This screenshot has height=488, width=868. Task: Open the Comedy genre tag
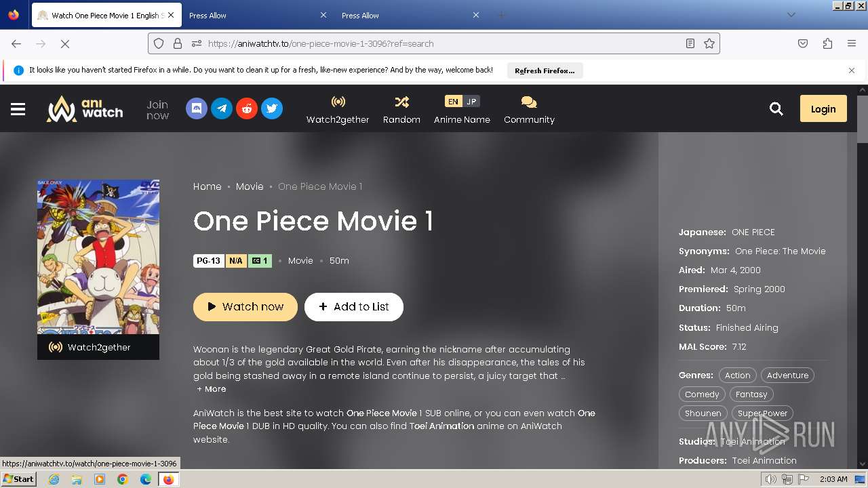pos(702,394)
